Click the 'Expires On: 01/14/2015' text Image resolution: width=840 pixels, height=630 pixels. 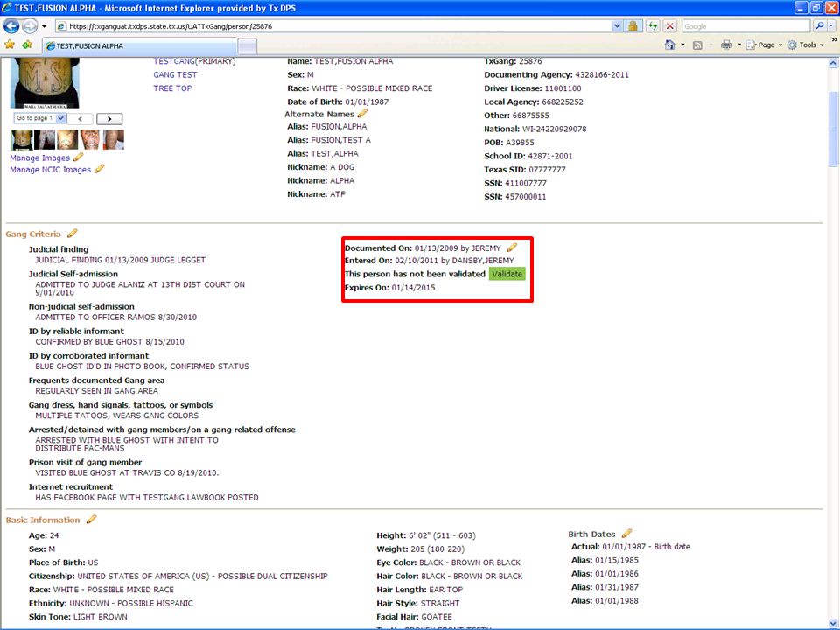[390, 288]
